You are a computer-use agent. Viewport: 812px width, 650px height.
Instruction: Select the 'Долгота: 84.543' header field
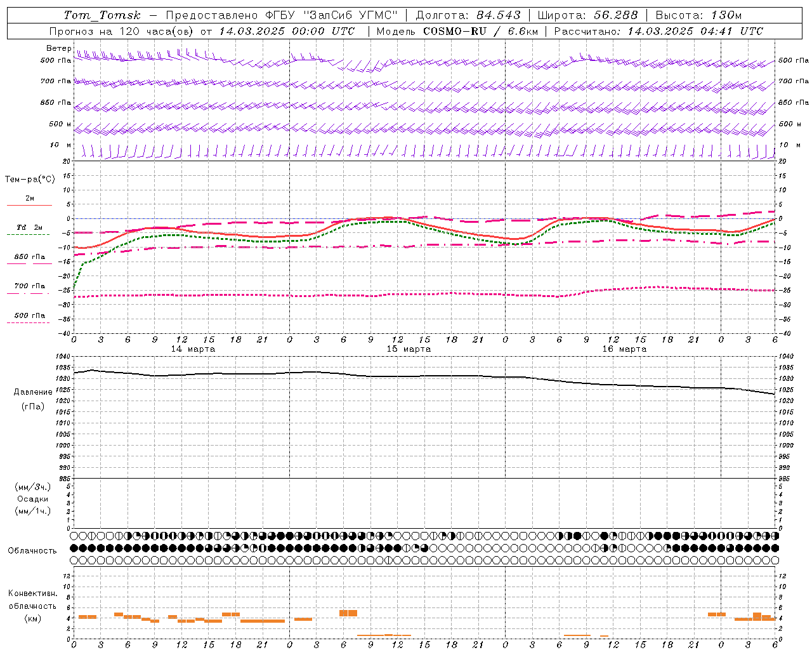point(468,15)
